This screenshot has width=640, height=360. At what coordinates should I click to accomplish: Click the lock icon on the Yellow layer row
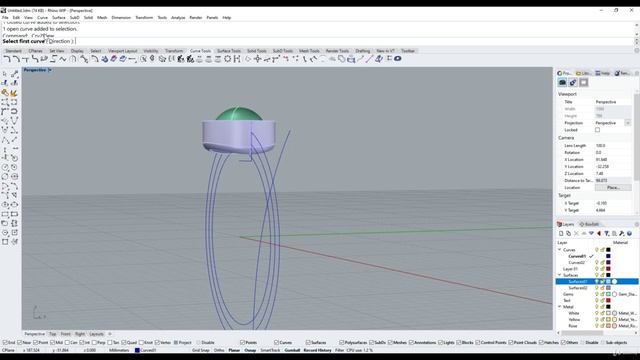(602, 320)
